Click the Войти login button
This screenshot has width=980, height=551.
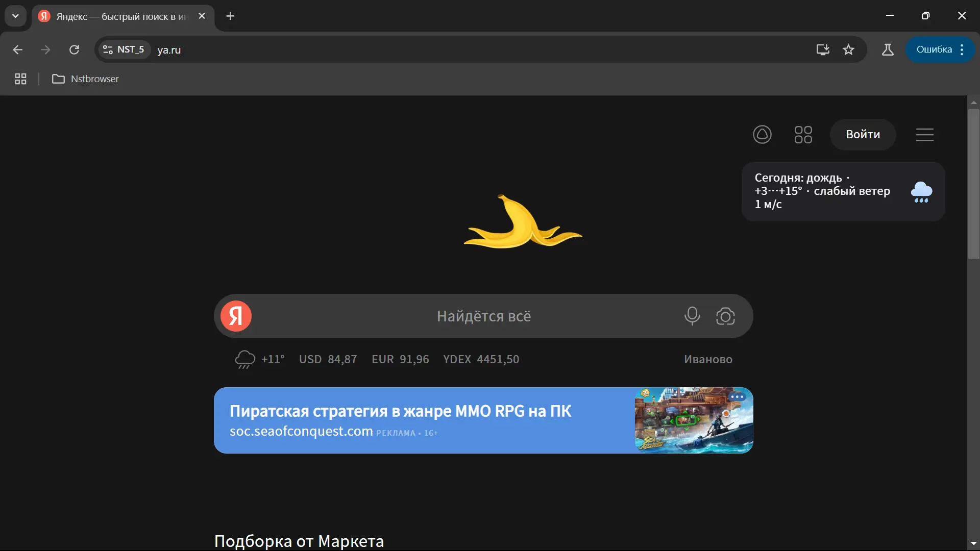pos(863,135)
